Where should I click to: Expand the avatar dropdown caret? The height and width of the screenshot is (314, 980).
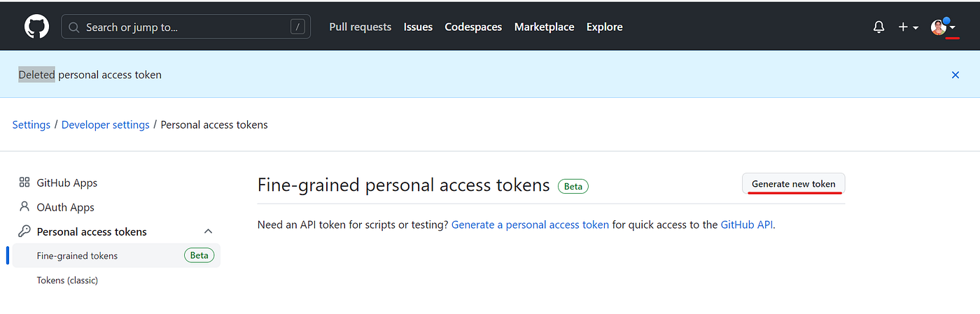pyautogui.click(x=953, y=28)
